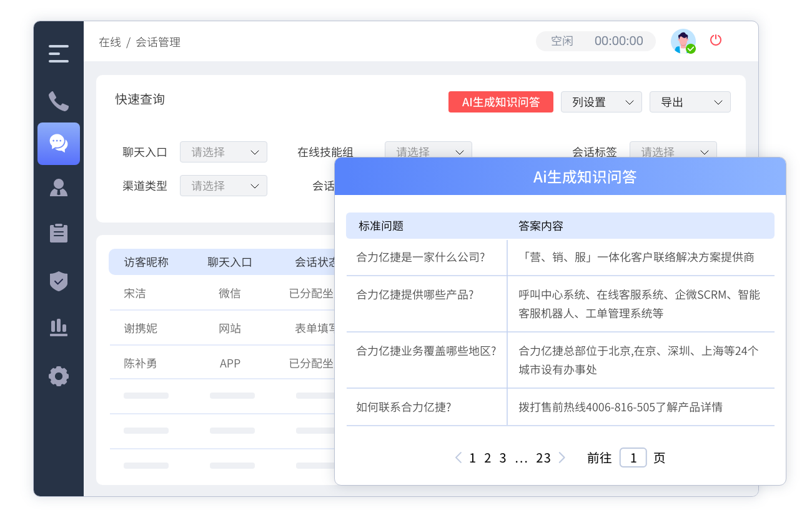Open the bar chart reports sidebar icon
The height and width of the screenshot is (525, 812).
pos(59,327)
